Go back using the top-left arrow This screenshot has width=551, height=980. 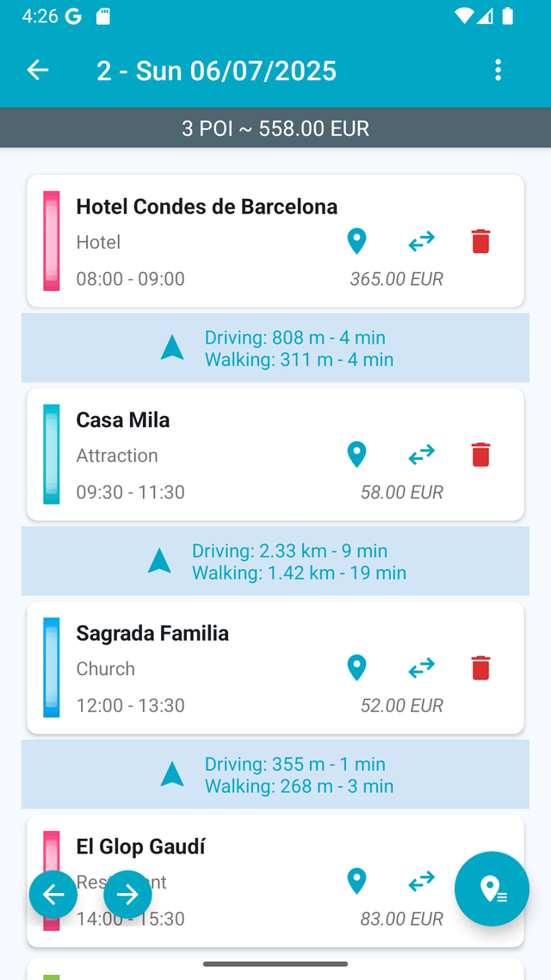pos(37,70)
